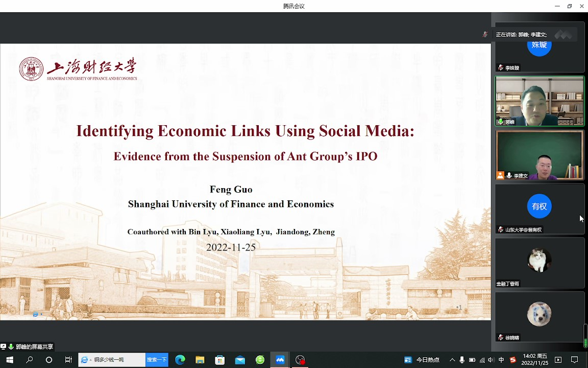
Task: Open the Windows Start menu
Action: pos(10,360)
